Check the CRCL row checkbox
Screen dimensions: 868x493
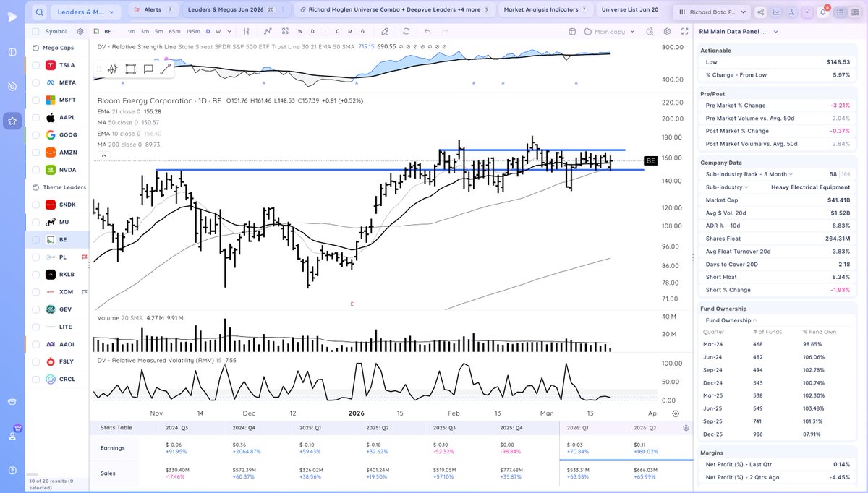(x=35, y=379)
